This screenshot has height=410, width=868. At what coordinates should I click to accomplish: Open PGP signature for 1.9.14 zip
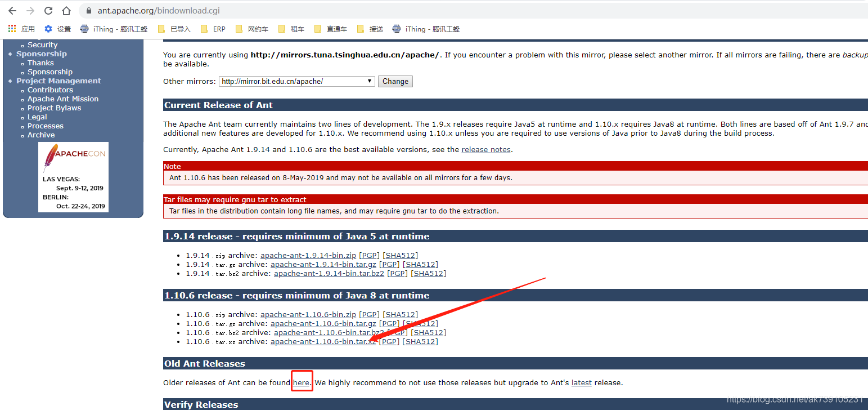click(x=369, y=256)
